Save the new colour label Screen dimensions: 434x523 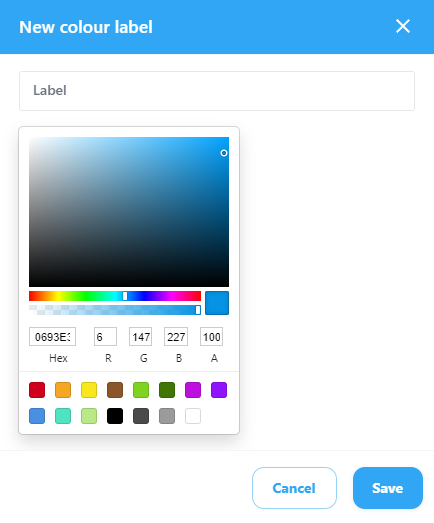tap(388, 488)
